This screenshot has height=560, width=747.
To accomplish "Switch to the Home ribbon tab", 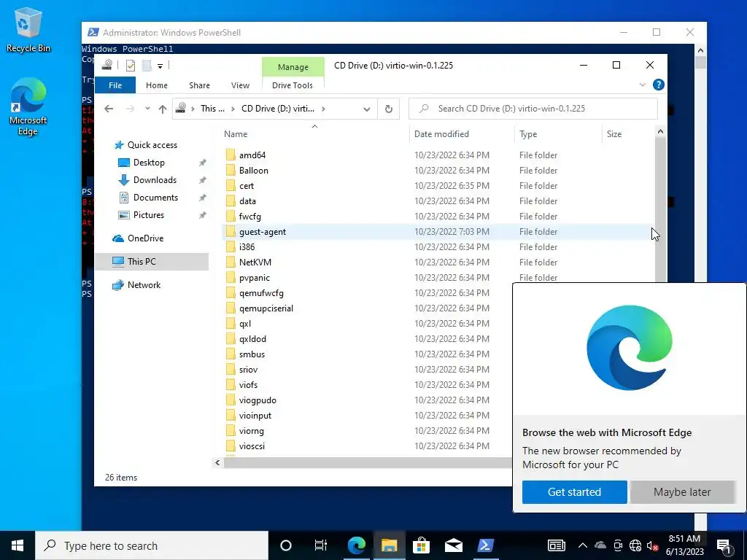I will (157, 85).
